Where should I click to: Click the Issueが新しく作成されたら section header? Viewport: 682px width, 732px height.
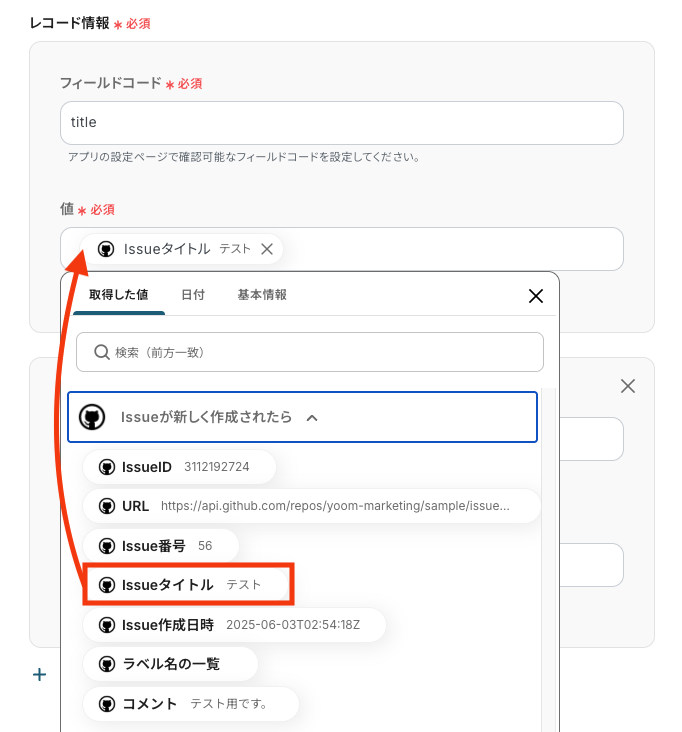302,417
